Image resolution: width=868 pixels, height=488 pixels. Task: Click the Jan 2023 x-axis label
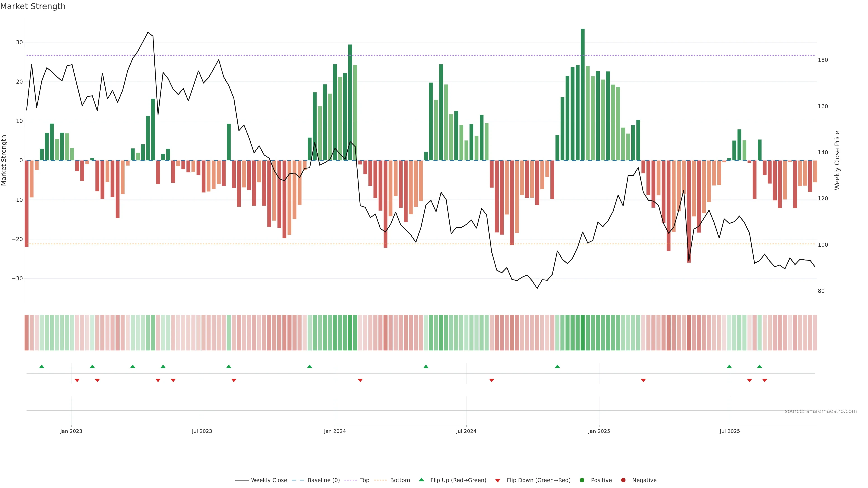pyautogui.click(x=71, y=431)
